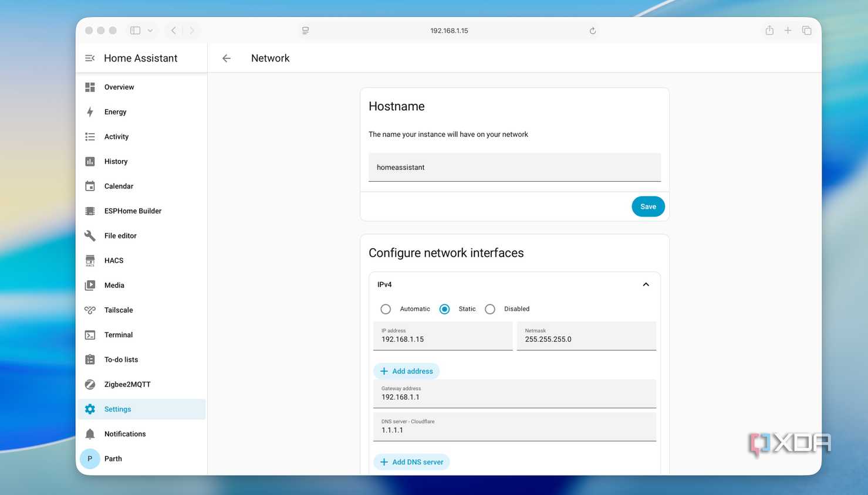868x495 pixels.
Task: Open the Calendar menu item
Action: click(x=141, y=186)
